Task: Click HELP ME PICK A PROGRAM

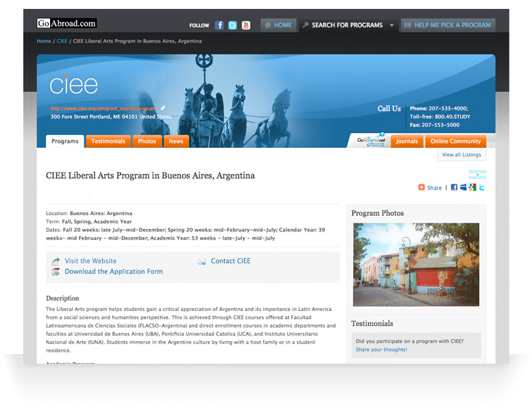Action: (448, 25)
